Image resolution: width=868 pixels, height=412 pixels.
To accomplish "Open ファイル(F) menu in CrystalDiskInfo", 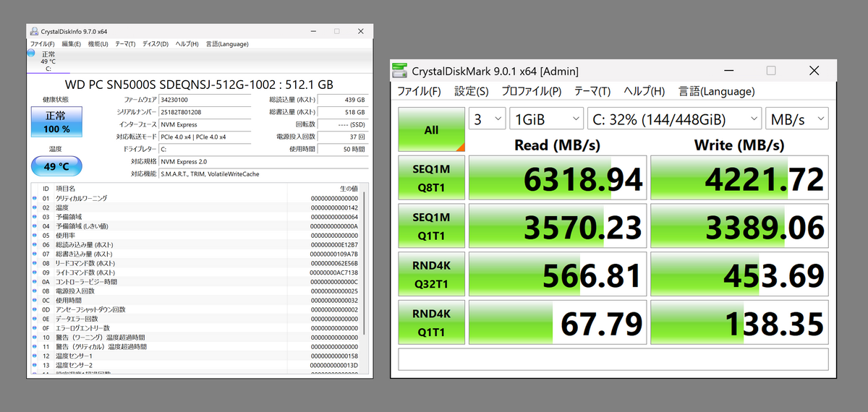I will tap(42, 44).
